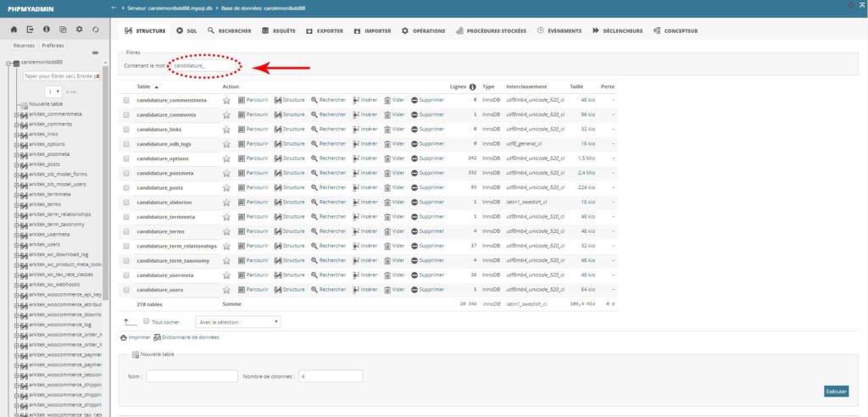Image resolution: width=868 pixels, height=417 pixels.
Task: Click the 'Contenant le mot' filter field
Action: 203,65
